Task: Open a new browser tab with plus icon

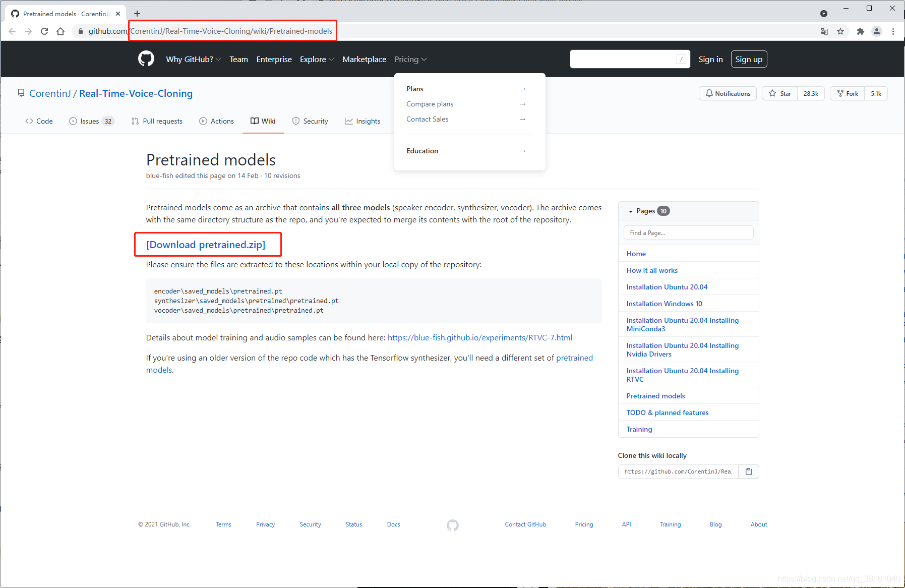Action: [137, 14]
